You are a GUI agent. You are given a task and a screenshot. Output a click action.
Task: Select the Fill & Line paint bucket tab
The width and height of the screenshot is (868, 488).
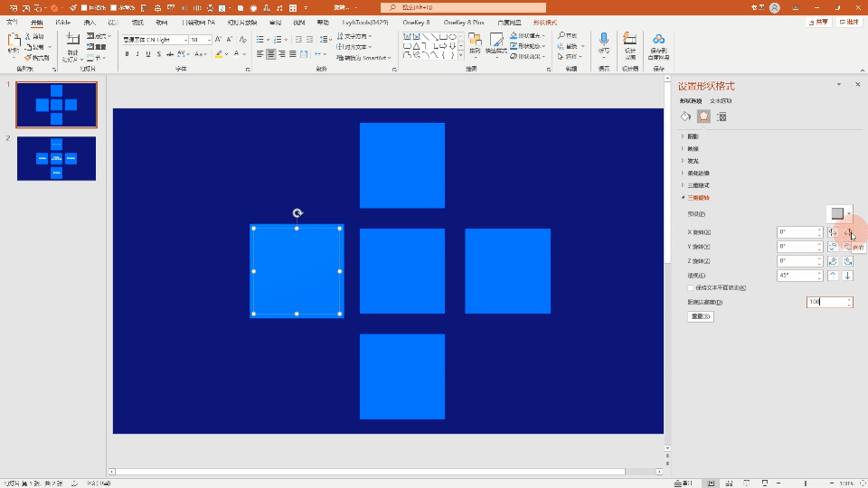point(686,117)
